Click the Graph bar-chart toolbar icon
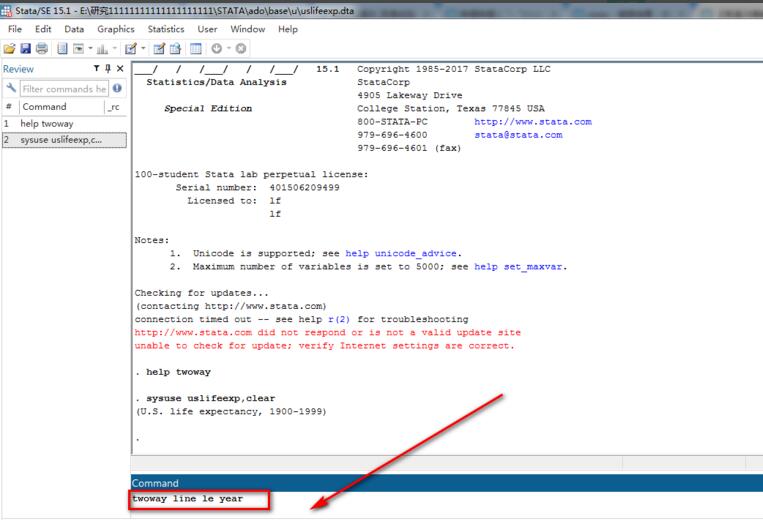 click(x=102, y=48)
